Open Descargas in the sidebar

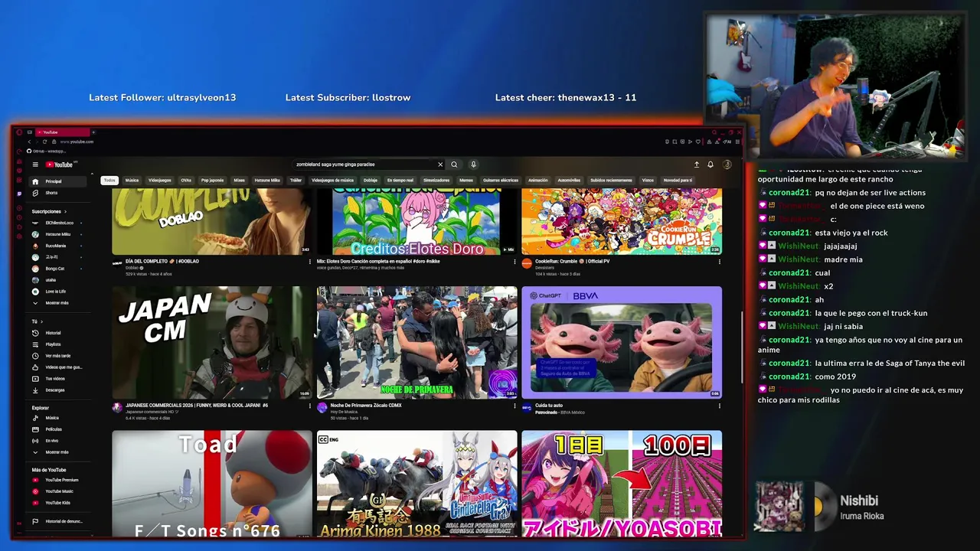(58, 390)
